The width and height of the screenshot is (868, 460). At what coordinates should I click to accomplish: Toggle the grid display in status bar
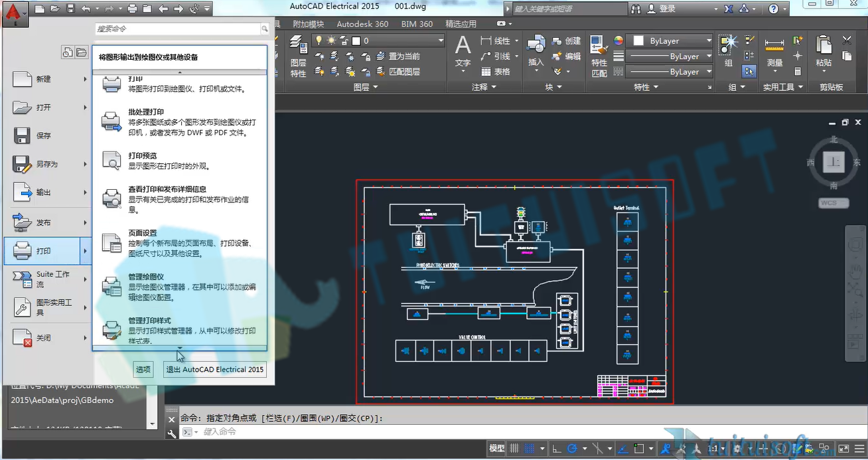[514, 449]
